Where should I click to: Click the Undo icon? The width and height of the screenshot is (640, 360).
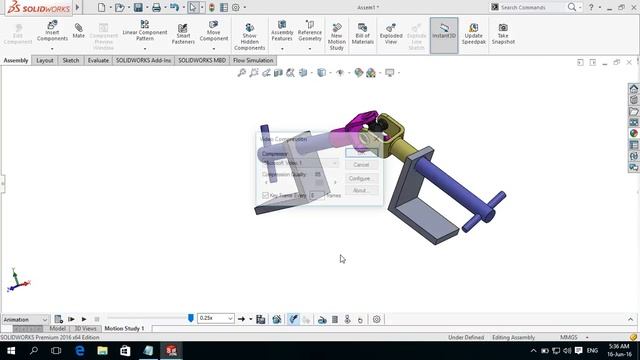pyautogui.click(x=174, y=7)
